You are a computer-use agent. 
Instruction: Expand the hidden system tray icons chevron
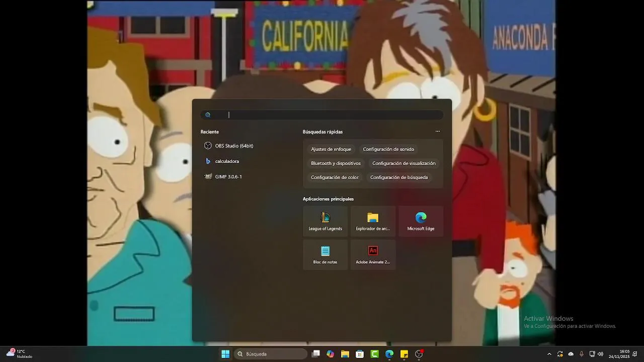549,354
